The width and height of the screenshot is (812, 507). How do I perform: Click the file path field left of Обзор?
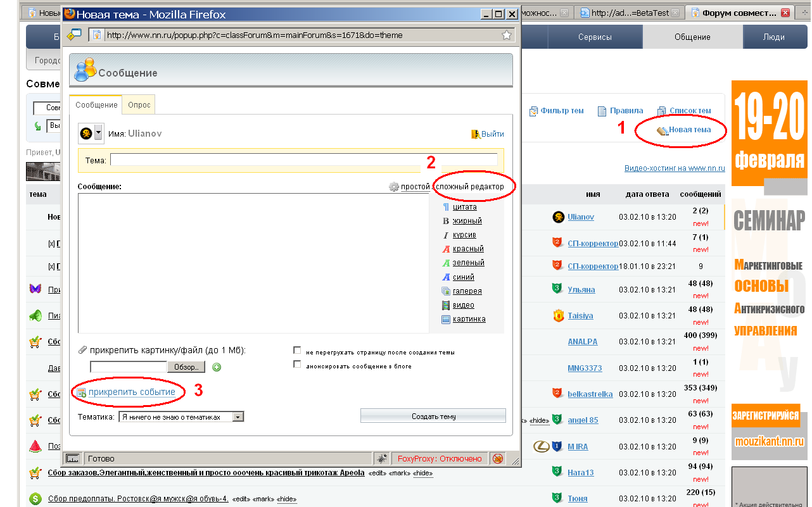click(x=129, y=367)
